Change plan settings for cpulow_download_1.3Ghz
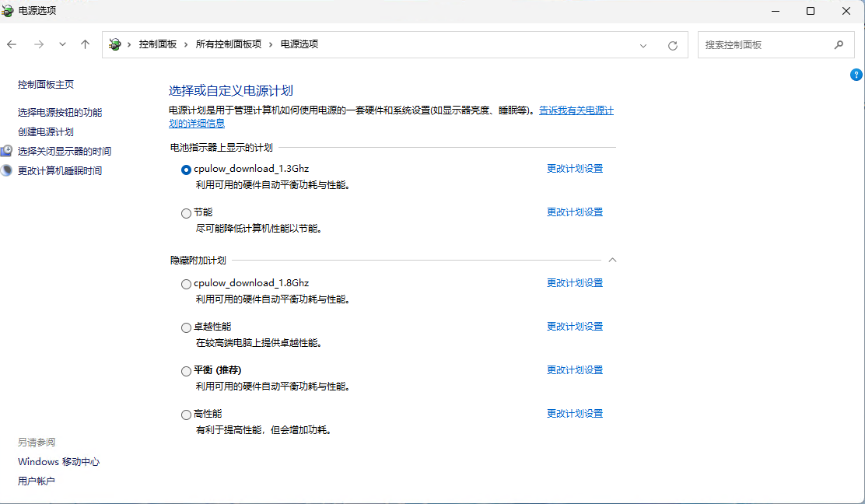The height and width of the screenshot is (504, 865). 575,169
